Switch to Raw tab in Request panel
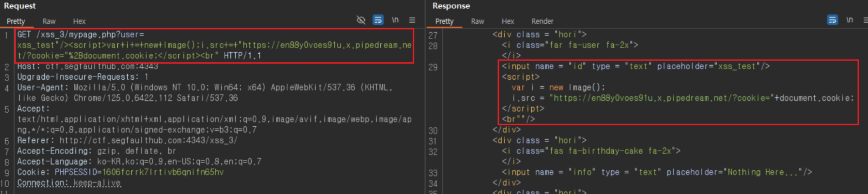This screenshot has width=868, height=194. (x=49, y=21)
